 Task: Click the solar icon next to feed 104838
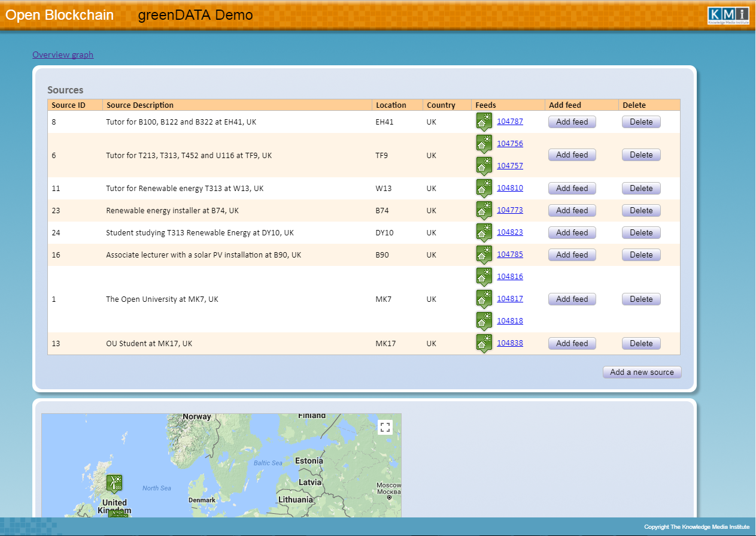[x=484, y=343]
